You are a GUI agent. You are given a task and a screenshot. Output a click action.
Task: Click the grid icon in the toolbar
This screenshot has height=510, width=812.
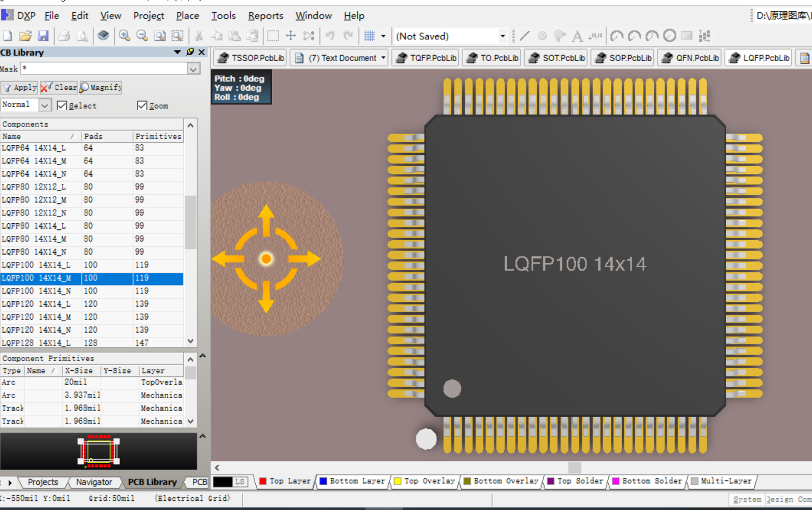pos(370,36)
